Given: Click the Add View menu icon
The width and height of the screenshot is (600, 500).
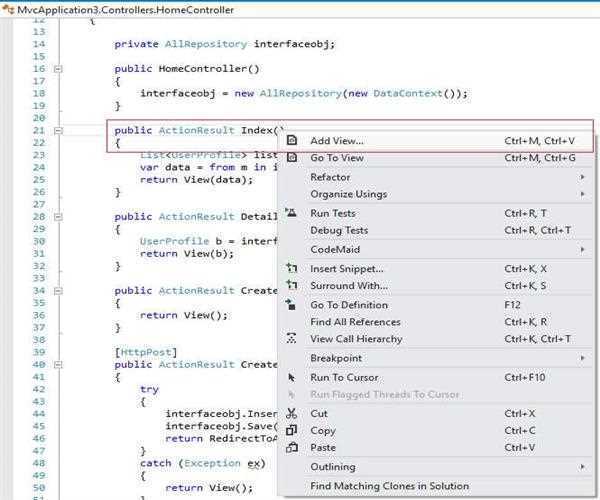Looking at the screenshot, I should pos(292,140).
